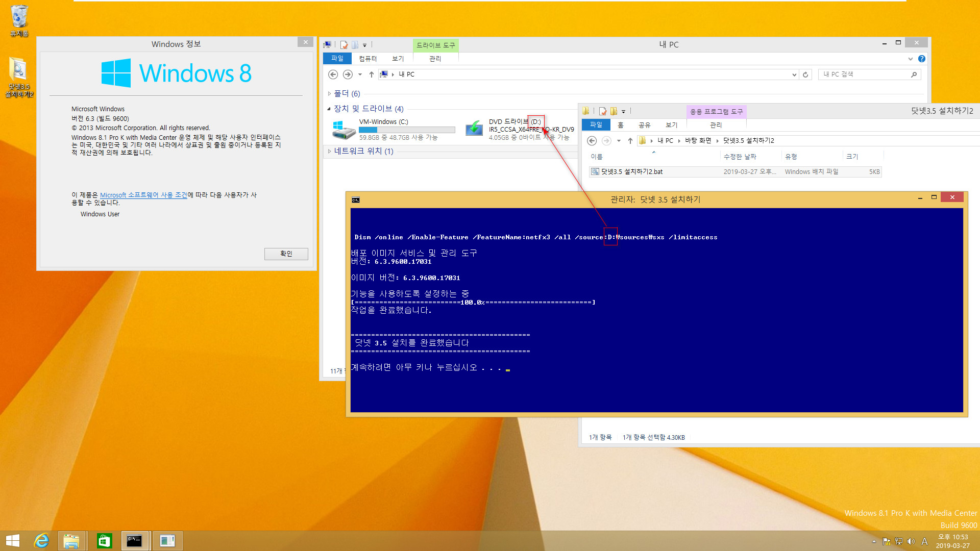Click 확인 in Windows 정보 dialog

(x=286, y=254)
